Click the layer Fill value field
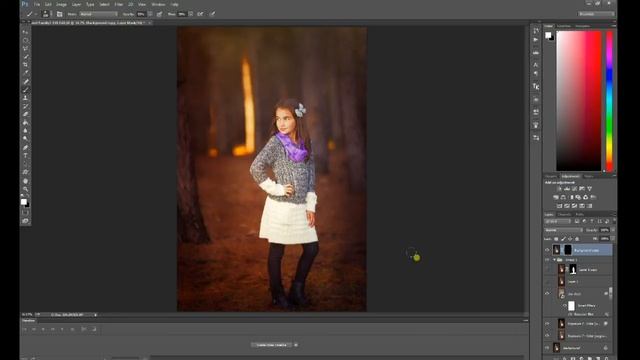 tap(604, 239)
